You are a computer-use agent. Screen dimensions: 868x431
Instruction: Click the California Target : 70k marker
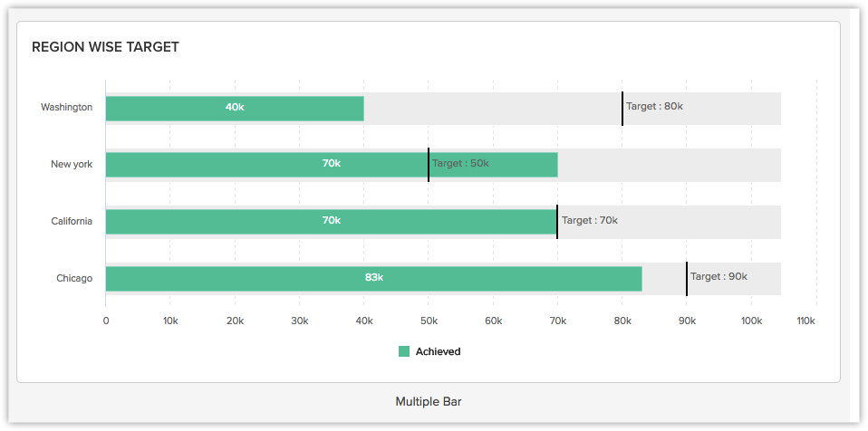(557, 221)
